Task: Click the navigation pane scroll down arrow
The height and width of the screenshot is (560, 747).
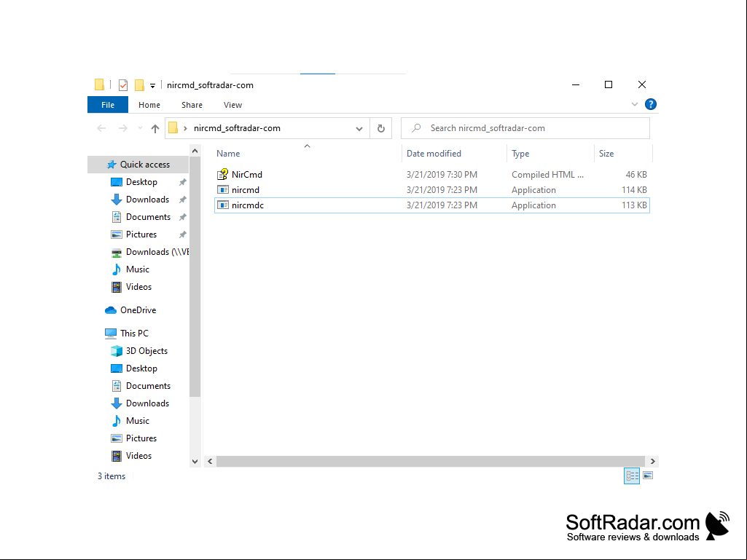Action: (195, 462)
